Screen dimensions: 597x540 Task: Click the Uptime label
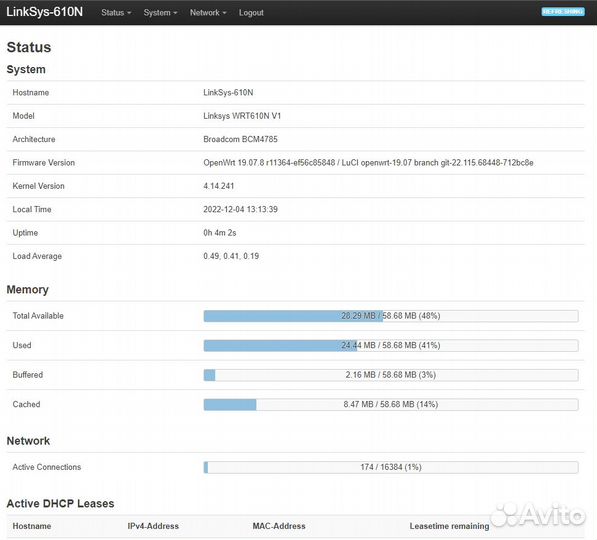25,233
